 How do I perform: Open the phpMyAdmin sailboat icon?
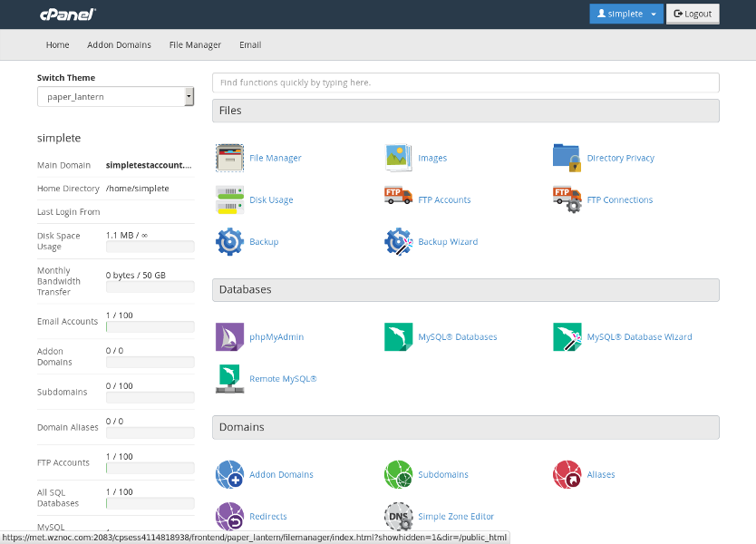229,336
